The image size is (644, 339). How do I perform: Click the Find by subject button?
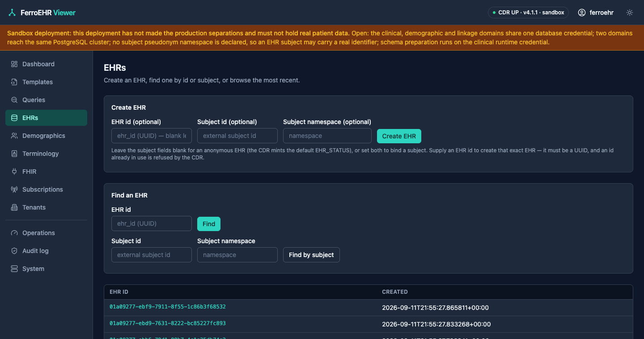[311, 255]
